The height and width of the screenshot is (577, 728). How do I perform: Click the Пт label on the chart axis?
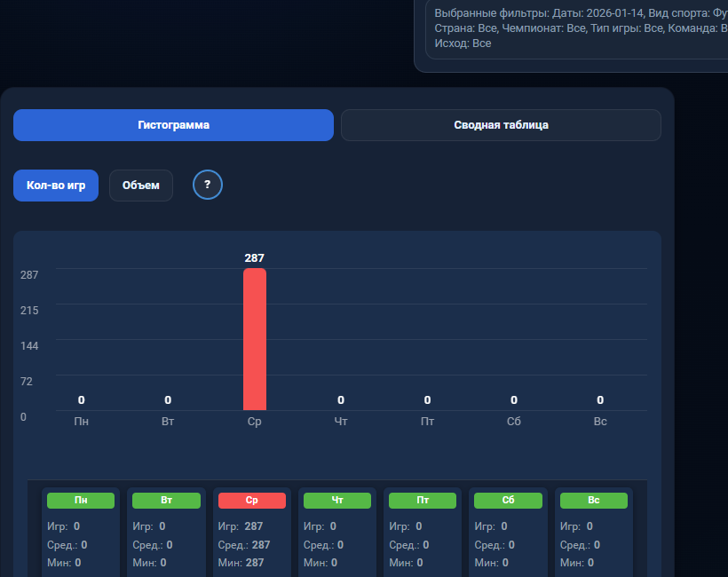427,422
